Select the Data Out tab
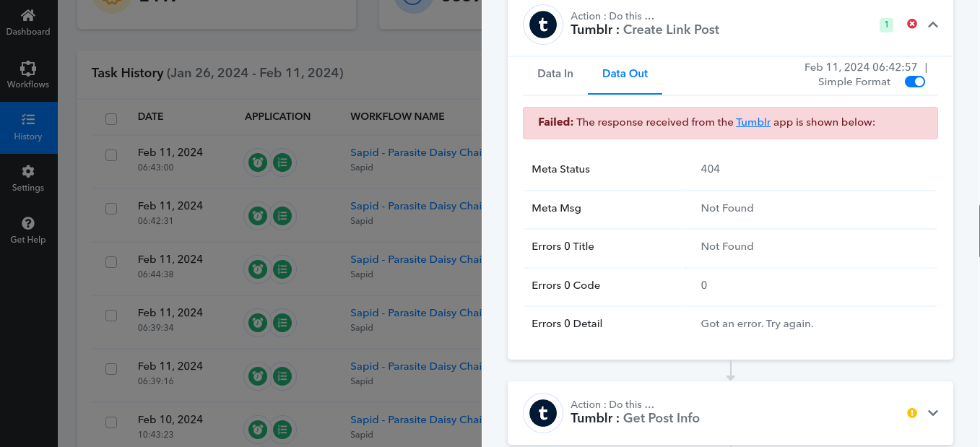Viewport: 980px width, 447px height. tap(625, 74)
